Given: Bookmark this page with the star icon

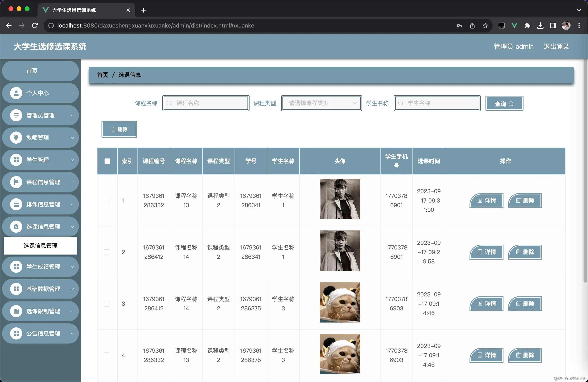Looking at the screenshot, I should click(x=485, y=25).
